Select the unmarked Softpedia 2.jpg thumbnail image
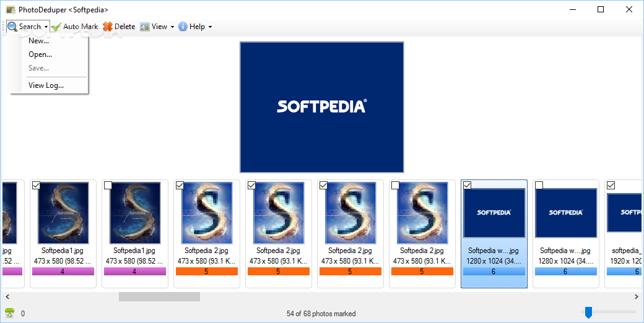The height and width of the screenshot is (323, 644). click(x=422, y=213)
